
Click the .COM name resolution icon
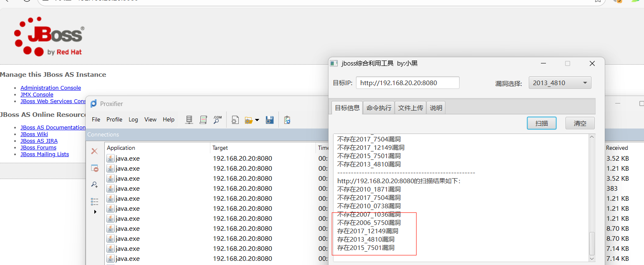tap(217, 120)
